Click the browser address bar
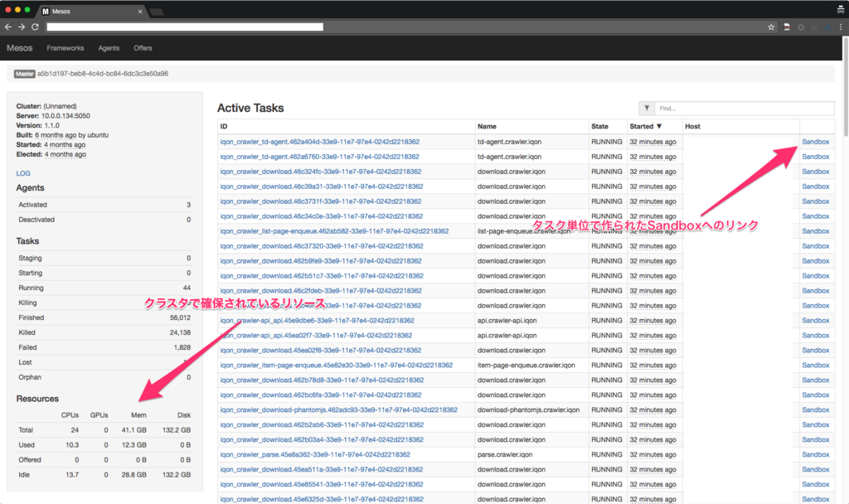Viewport: 849px width, 504px height. tap(185, 27)
